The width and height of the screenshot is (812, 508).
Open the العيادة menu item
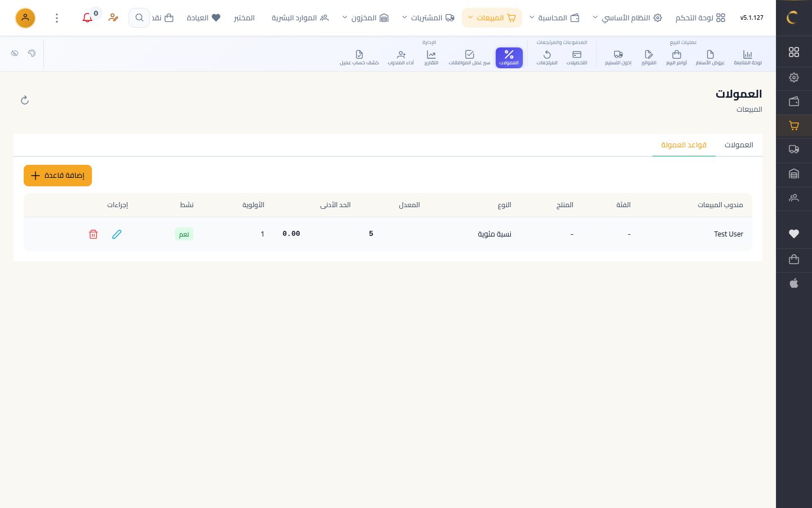204,18
